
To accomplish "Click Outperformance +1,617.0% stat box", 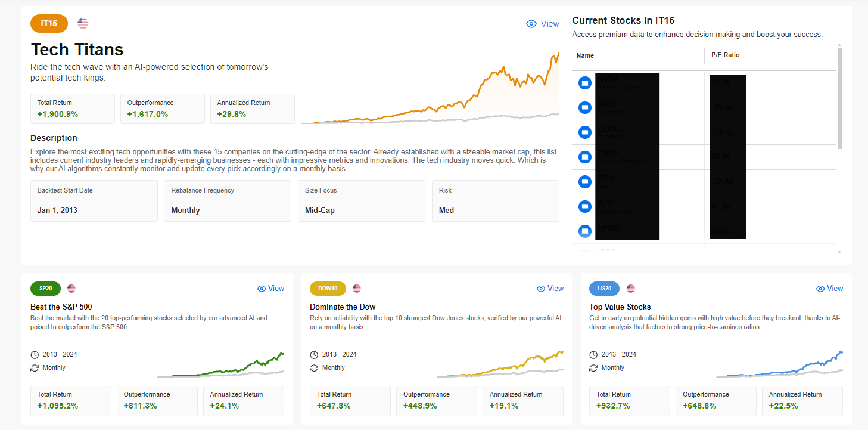I will point(163,109).
